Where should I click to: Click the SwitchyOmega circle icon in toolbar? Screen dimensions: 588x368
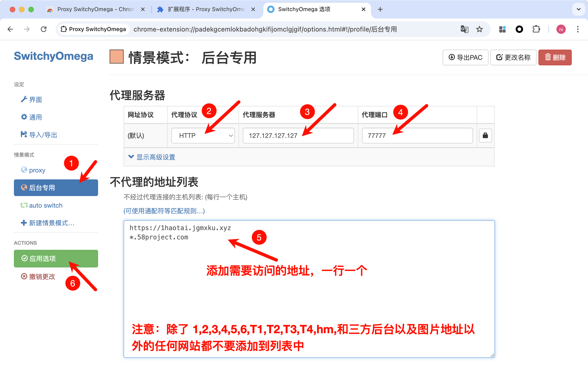(519, 29)
